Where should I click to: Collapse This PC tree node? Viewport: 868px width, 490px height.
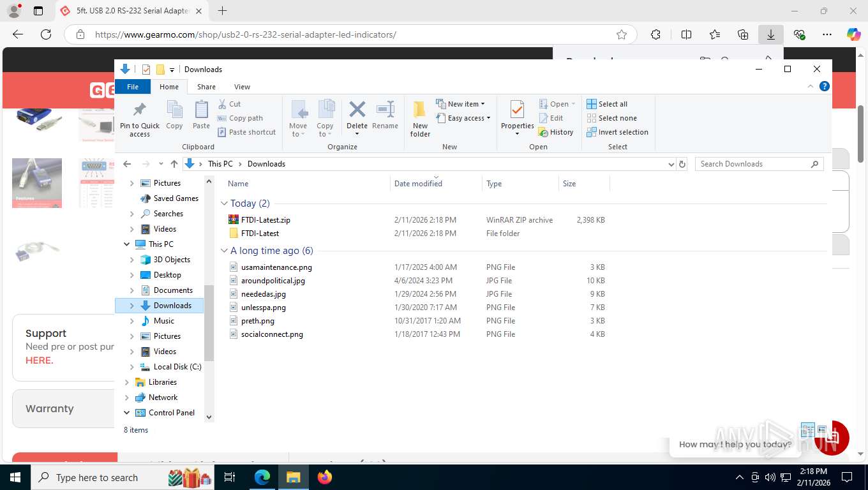[x=126, y=244]
